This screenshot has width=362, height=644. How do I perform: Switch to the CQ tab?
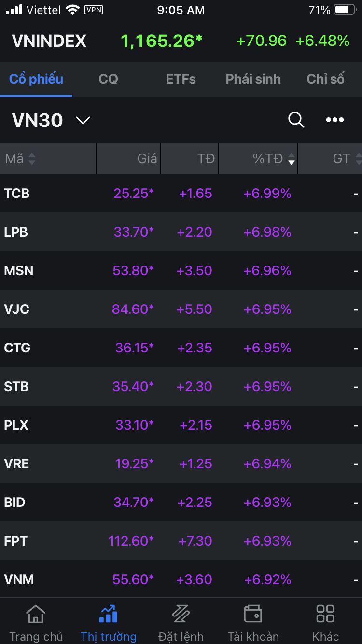(x=108, y=79)
